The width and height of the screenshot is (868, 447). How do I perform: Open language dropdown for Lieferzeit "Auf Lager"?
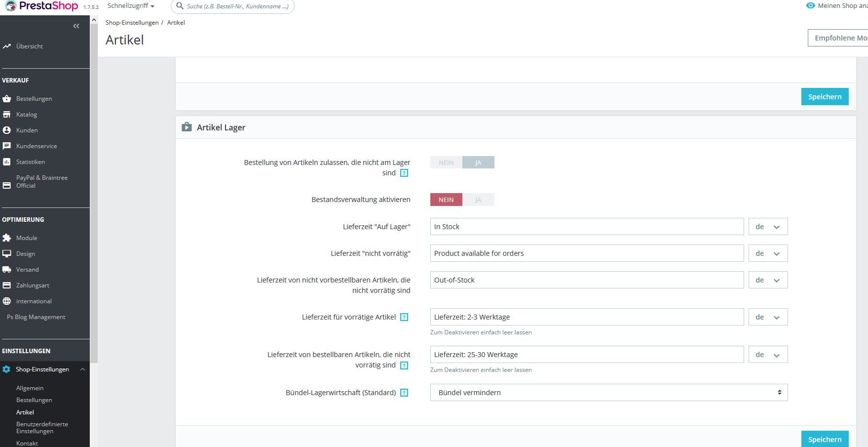(768, 227)
